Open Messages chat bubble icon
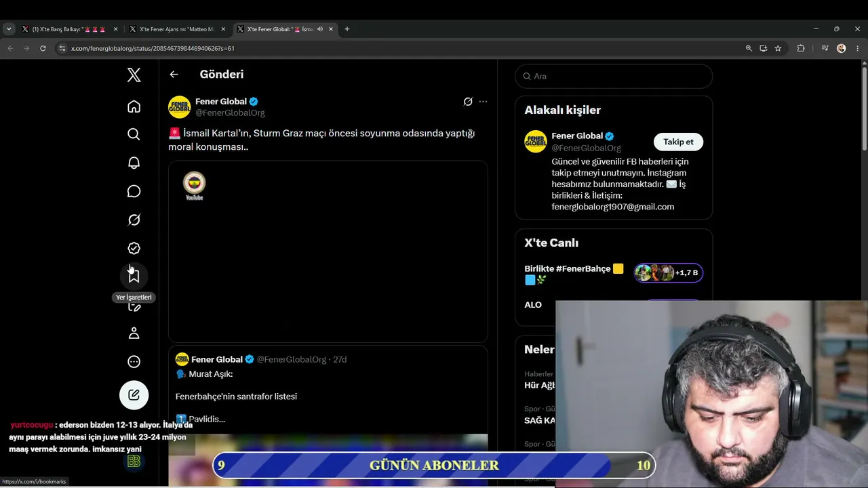 (134, 191)
